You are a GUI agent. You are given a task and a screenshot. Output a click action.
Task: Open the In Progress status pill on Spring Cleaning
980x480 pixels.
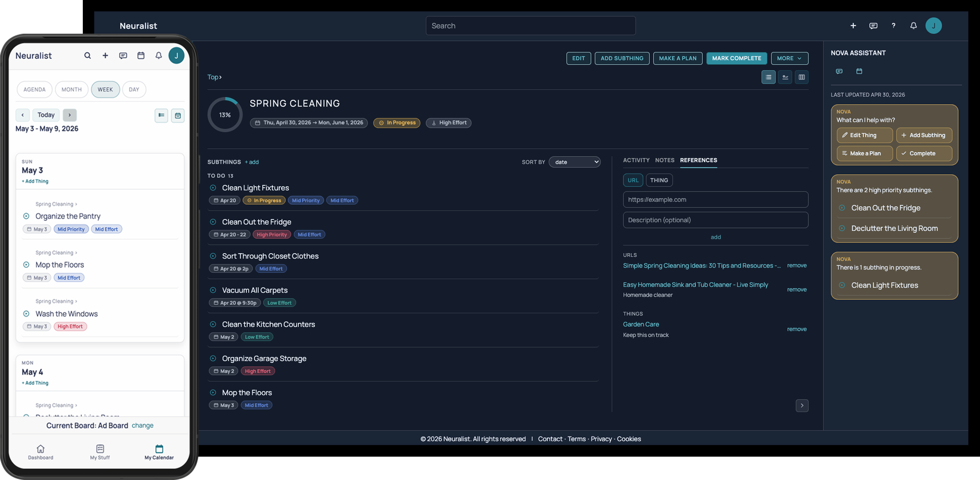pyautogui.click(x=397, y=123)
